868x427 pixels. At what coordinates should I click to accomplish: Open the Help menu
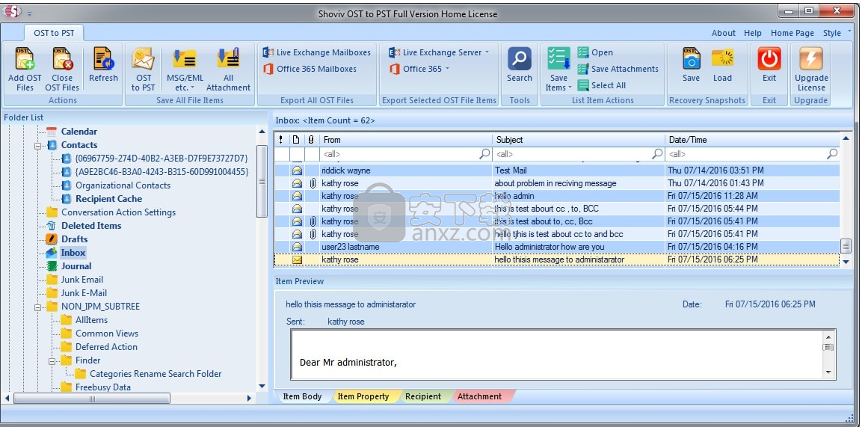pyautogui.click(x=753, y=33)
